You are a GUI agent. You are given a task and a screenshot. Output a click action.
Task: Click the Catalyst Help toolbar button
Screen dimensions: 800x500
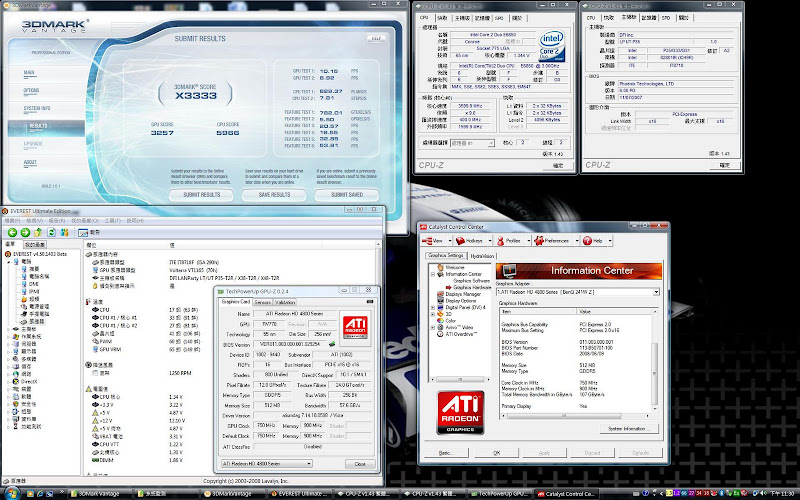pos(593,241)
